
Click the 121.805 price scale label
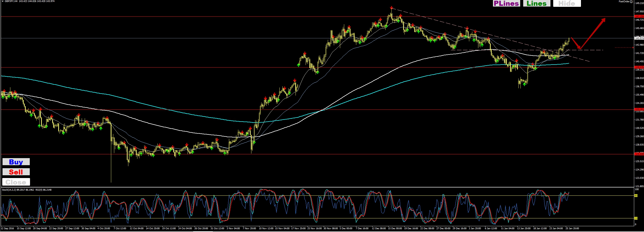(x=639, y=186)
